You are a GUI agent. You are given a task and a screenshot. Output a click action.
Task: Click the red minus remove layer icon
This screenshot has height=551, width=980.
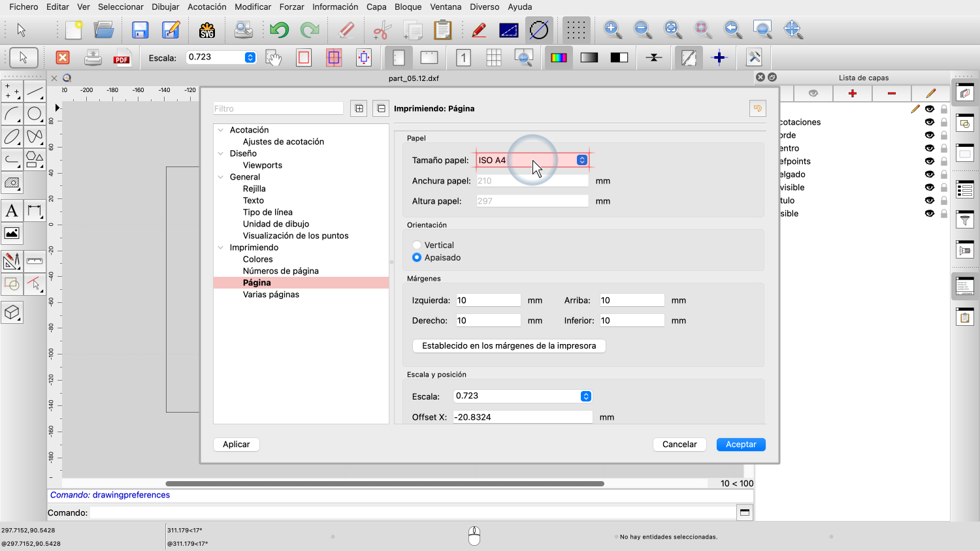[x=891, y=93]
